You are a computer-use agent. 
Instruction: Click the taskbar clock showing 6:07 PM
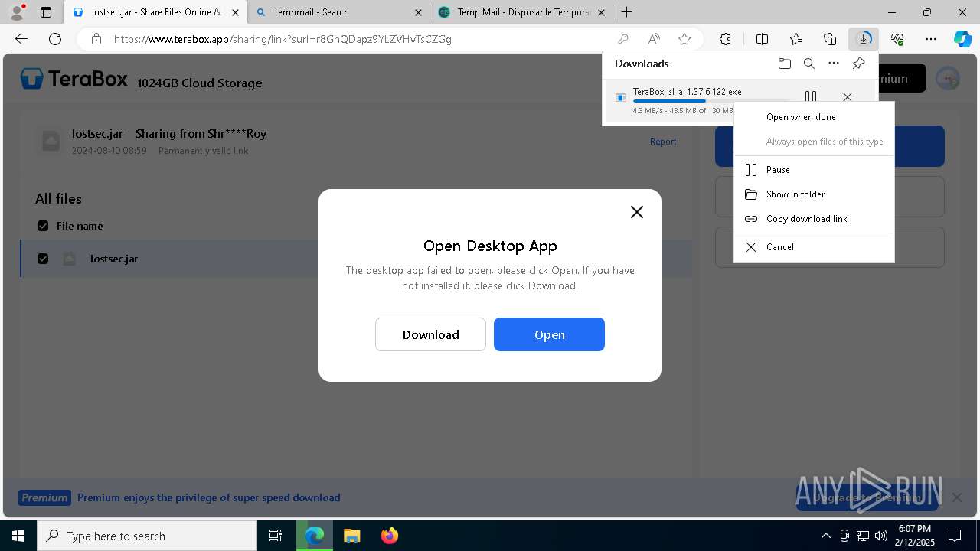pyautogui.click(x=915, y=535)
